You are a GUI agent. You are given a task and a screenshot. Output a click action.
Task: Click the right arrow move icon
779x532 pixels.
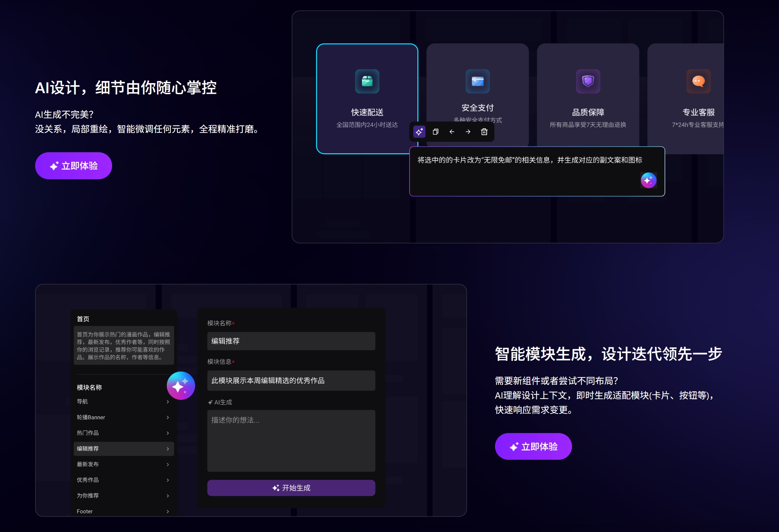pos(468,132)
